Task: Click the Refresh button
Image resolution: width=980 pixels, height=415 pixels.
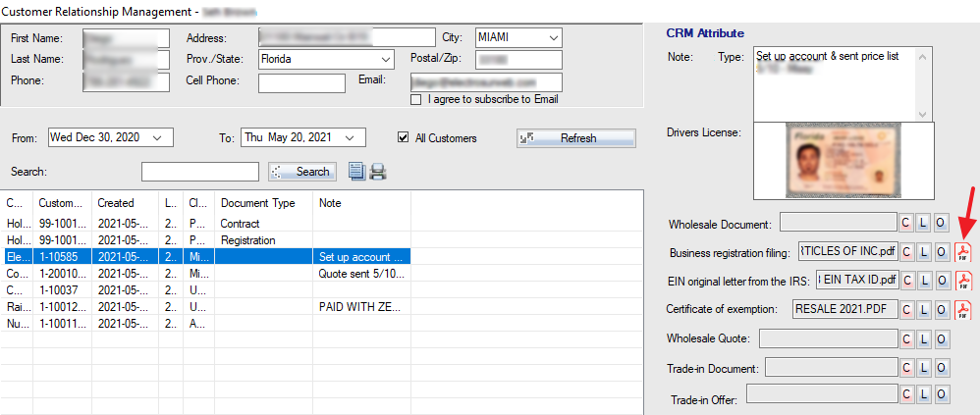Action: point(576,138)
